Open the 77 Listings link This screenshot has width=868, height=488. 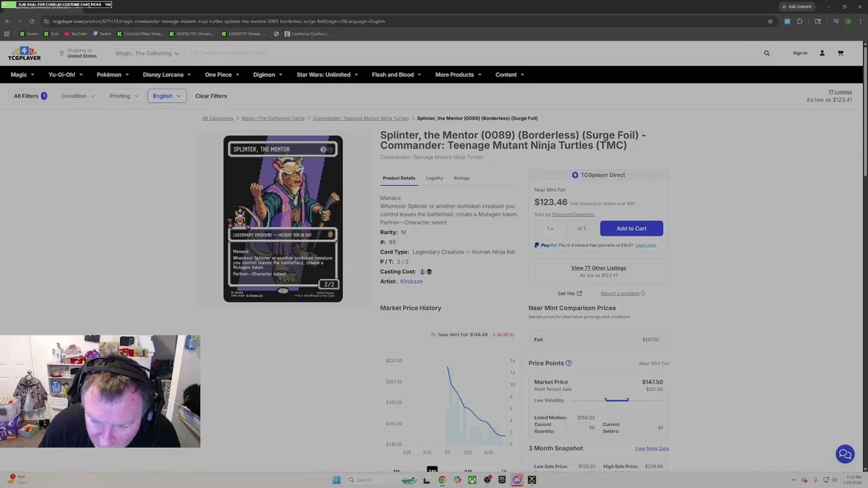pyautogui.click(x=840, y=91)
